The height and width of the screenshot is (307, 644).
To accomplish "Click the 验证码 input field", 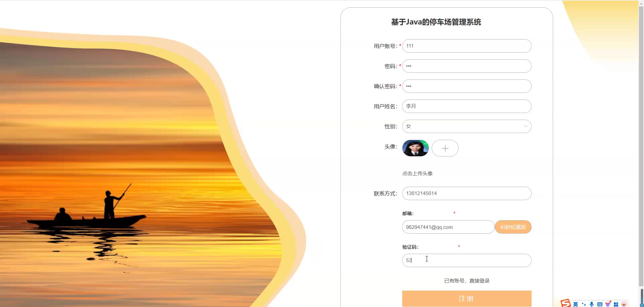I will [x=467, y=260].
